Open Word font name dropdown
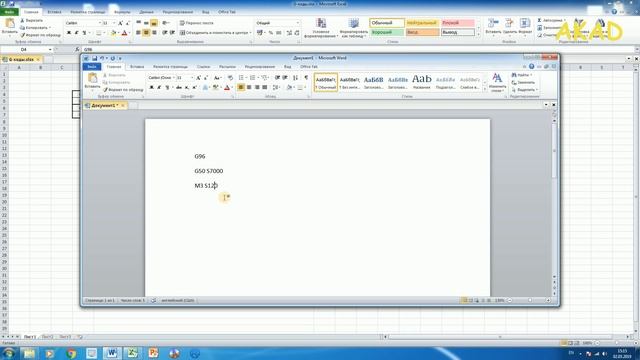The image size is (640, 360). pos(174,78)
